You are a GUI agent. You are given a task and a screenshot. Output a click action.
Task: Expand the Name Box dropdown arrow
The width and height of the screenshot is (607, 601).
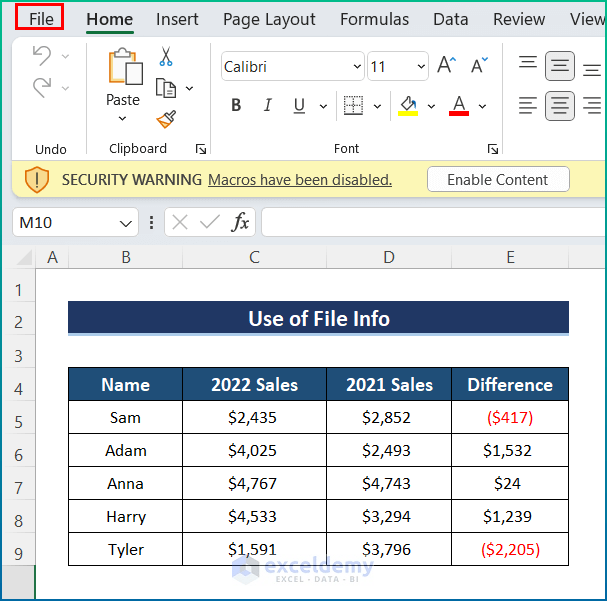(x=125, y=223)
